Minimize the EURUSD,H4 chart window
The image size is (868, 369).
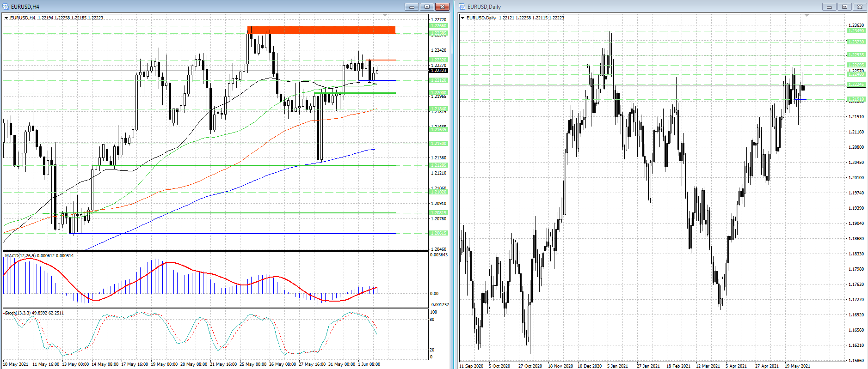[x=412, y=6]
